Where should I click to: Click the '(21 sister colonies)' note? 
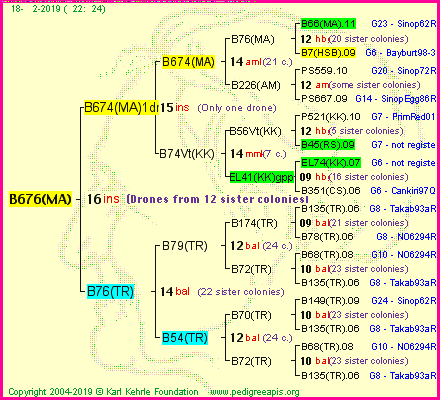click(368, 223)
